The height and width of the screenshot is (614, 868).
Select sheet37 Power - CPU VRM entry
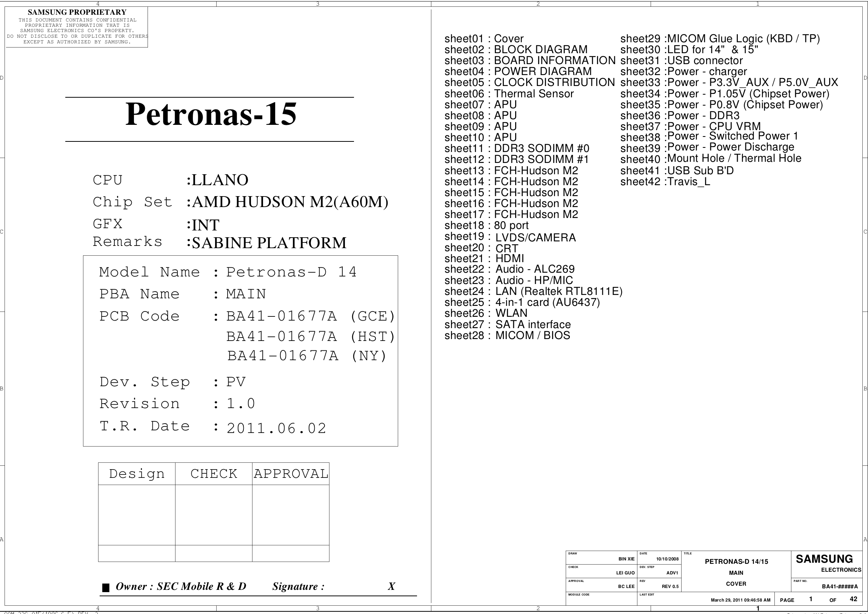(690, 126)
